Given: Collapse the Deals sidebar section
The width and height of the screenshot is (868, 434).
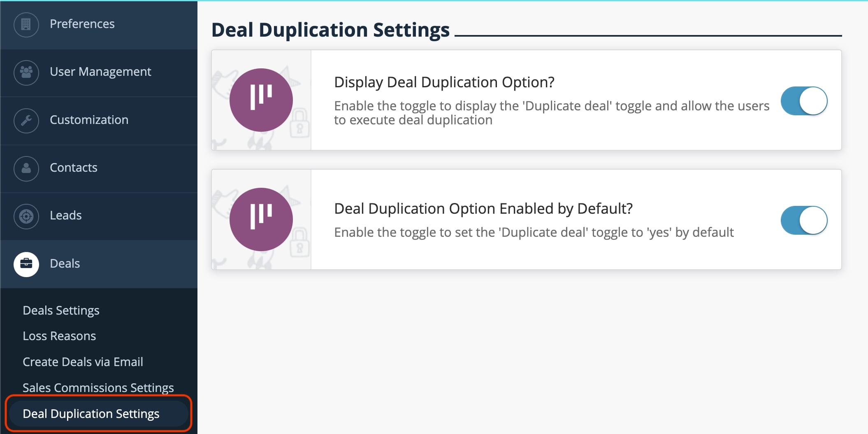Looking at the screenshot, I should (65, 264).
